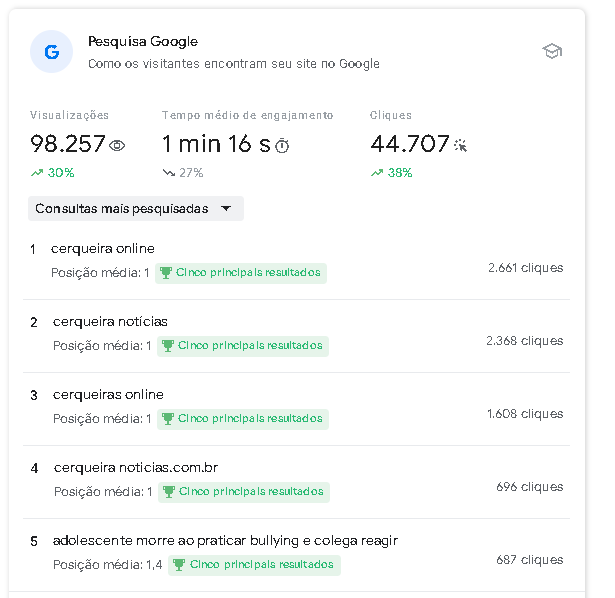Open query cerqueira noticias.com.br

click(136, 467)
